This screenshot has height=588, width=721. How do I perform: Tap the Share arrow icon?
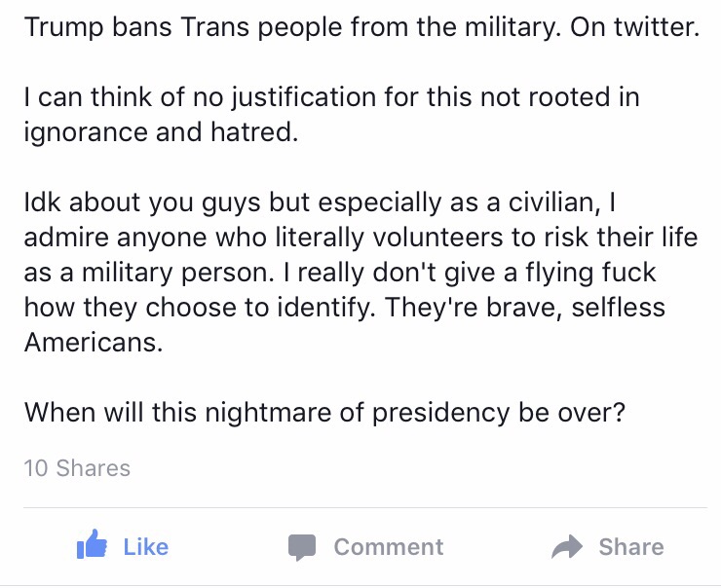[x=567, y=546]
